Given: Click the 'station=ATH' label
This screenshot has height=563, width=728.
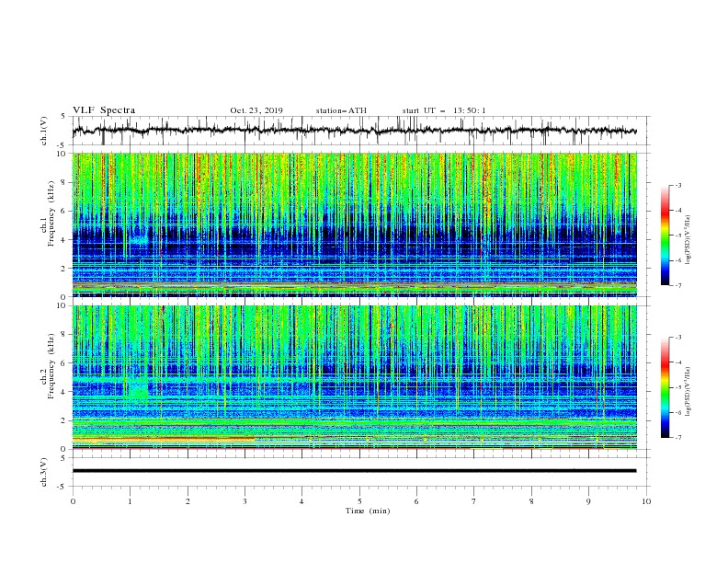Looking at the screenshot, I should (x=341, y=110).
